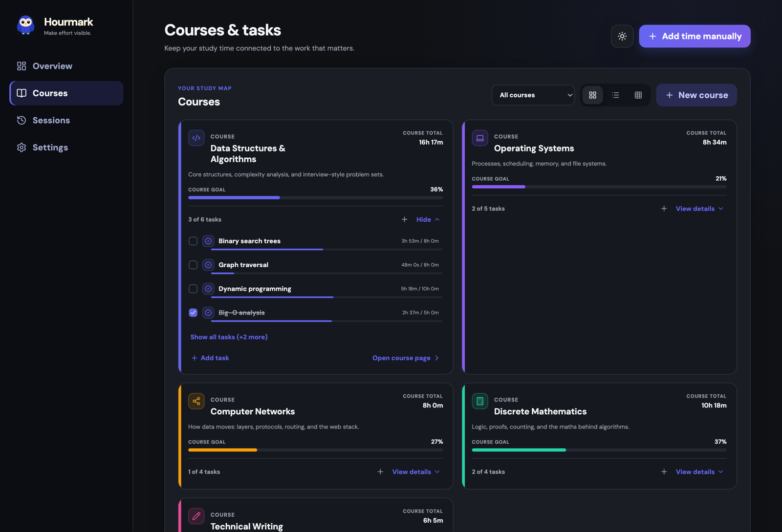Click the Computer Networks title
Screen dimensions: 782x532
tap(253, 412)
